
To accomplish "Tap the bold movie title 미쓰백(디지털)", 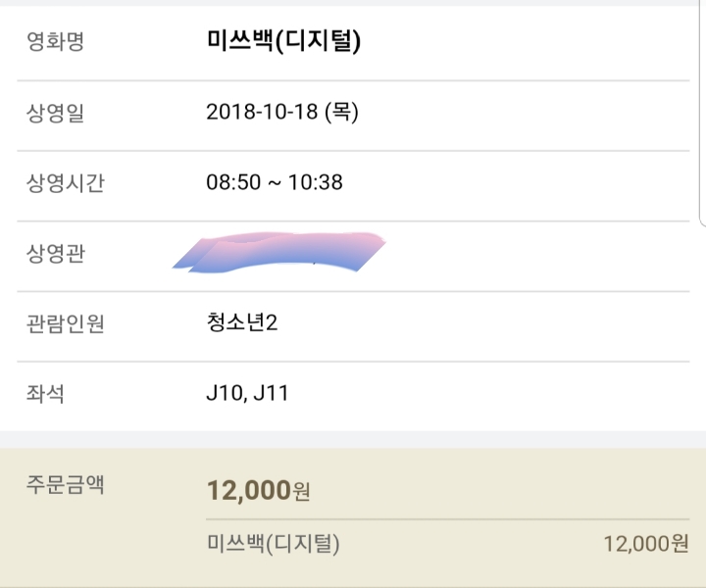I will point(283,41).
